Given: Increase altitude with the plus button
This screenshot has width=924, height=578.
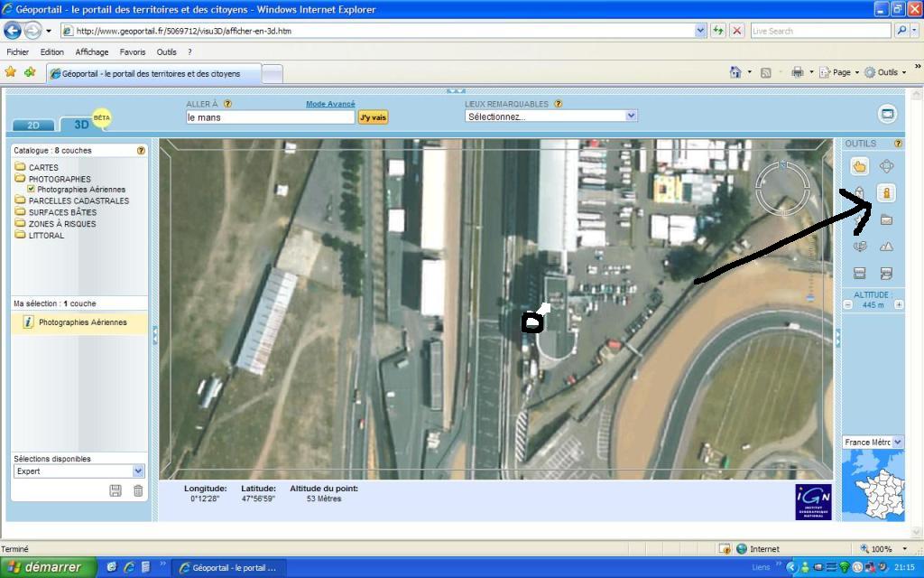Looking at the screenshot, I should pos(899,305).
